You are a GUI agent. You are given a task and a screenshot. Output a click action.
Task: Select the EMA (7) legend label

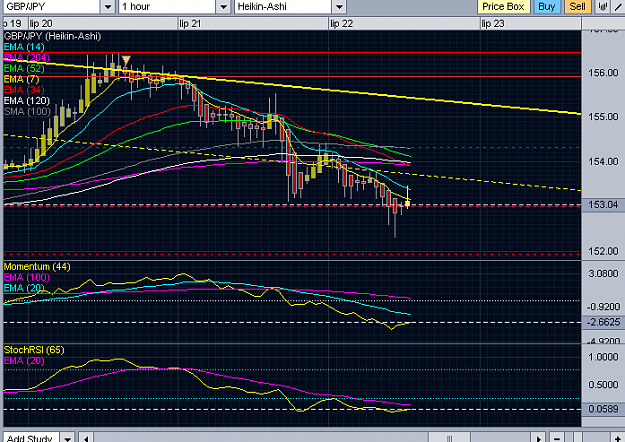[x=22, y=79]
